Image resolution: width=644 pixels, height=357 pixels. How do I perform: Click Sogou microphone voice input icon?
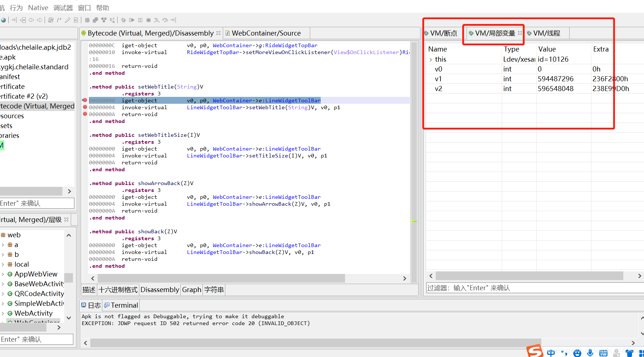[x=590, y=353]
